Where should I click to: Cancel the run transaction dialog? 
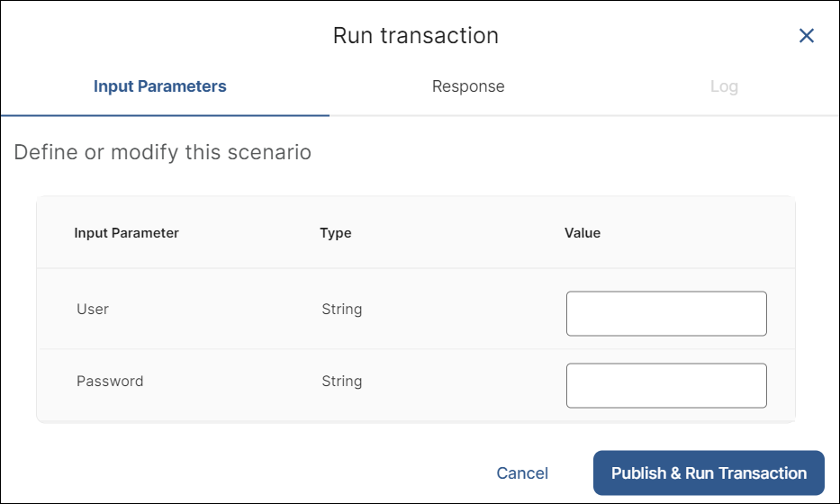(x=522, y=472)
